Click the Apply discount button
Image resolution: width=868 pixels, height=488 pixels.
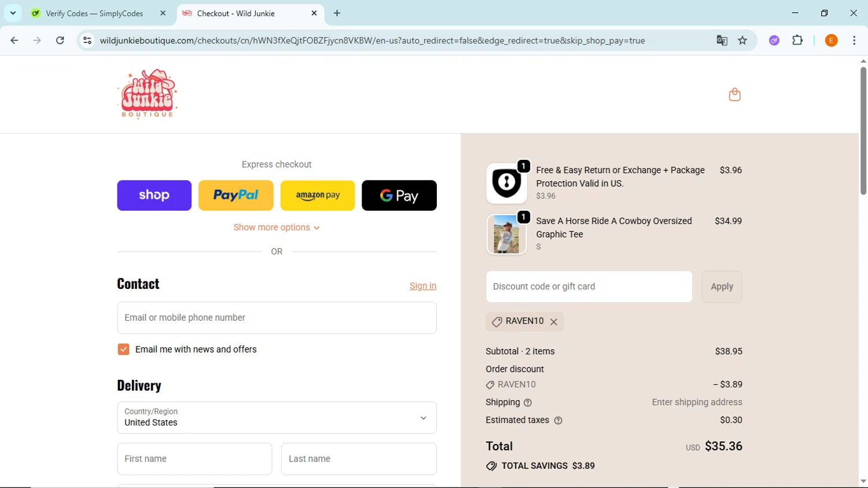[722, 287]
